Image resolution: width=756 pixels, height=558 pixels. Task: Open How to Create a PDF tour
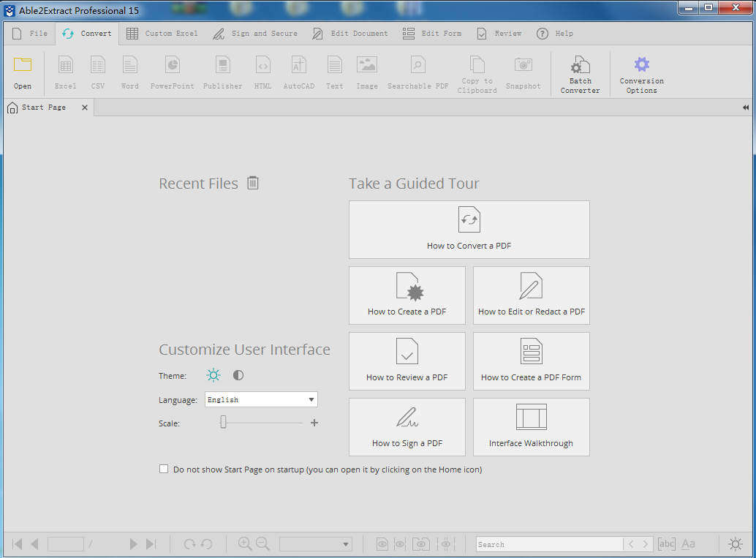[x=407, y=295]
